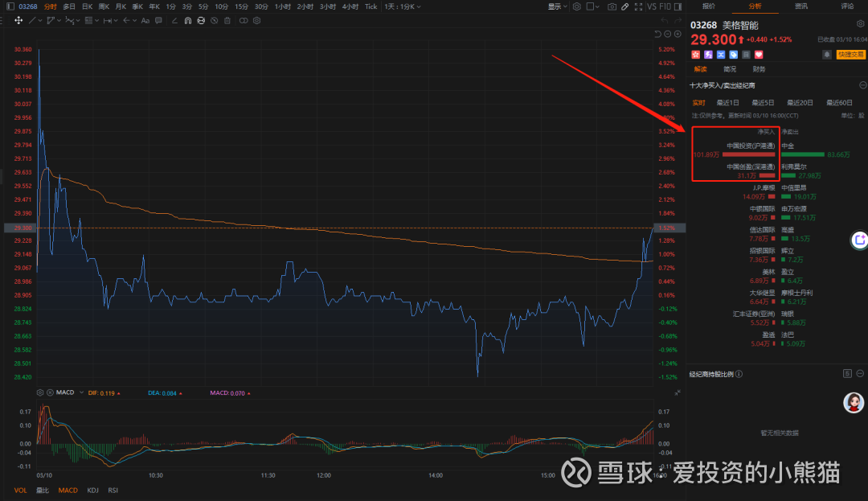Redo the drawing action
This screenshot has width=868, height=501.
(x=678, y=20)
